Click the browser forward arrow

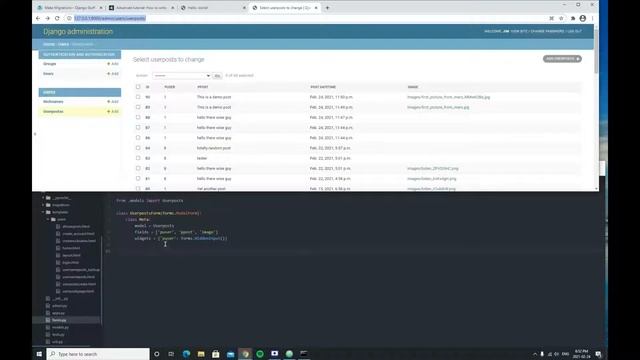(x=47, y=18)
